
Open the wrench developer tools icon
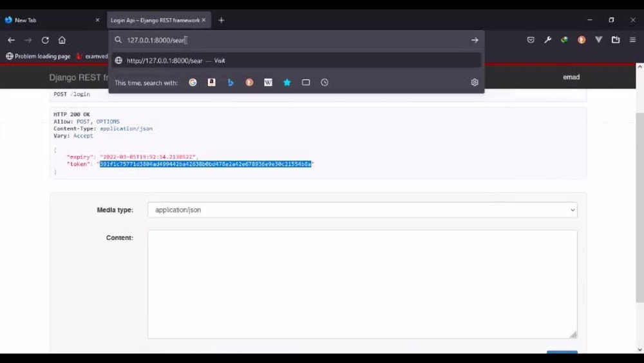(x=547, y=40)
